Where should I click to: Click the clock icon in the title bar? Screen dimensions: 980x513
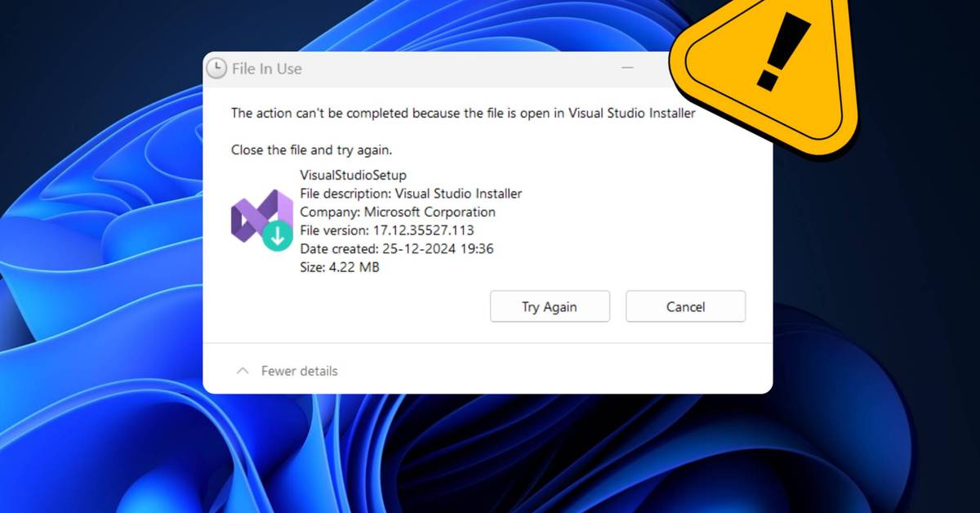(x=216, y=69)
